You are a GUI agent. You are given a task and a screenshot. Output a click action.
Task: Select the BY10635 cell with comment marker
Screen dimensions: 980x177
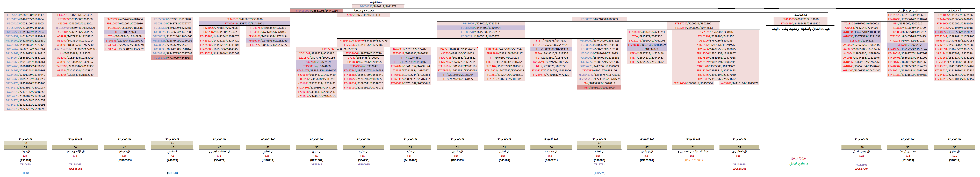(124, 41)
